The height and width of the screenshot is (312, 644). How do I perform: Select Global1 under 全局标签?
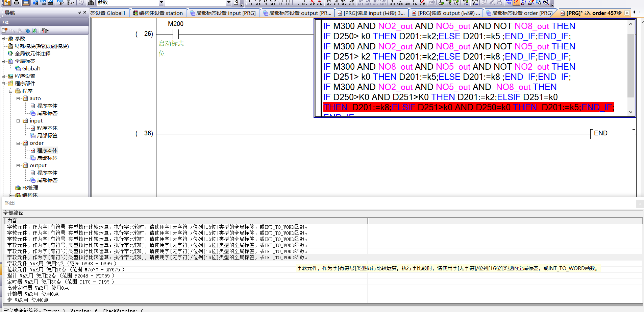(31, 68)
